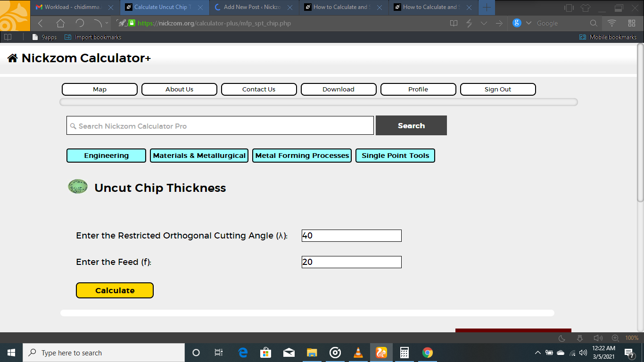644x362 pixels.
Task: Click the browser skin t-shirt icon
Action: coord(586,8)
